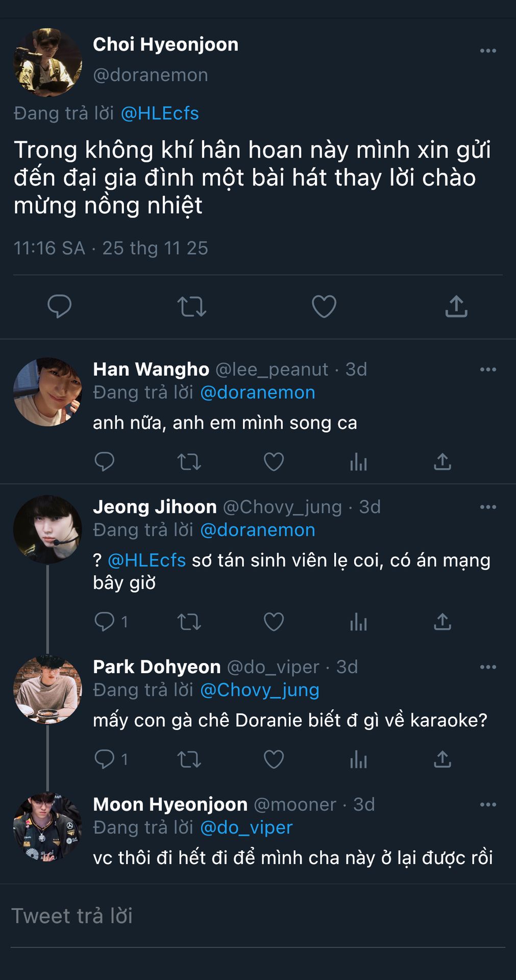View analytics on Jeong Jihoon's reply
This screenshot has height=980, width=516.
358,622
